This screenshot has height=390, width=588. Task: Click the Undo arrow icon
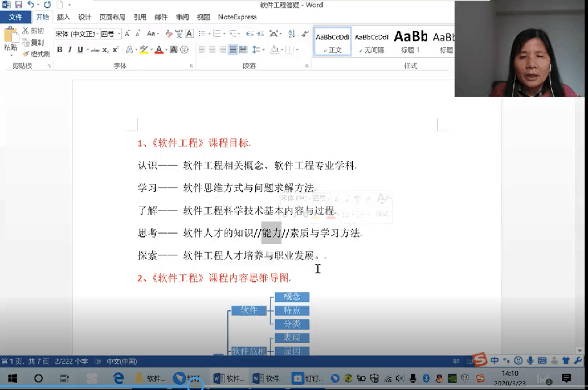30,5
